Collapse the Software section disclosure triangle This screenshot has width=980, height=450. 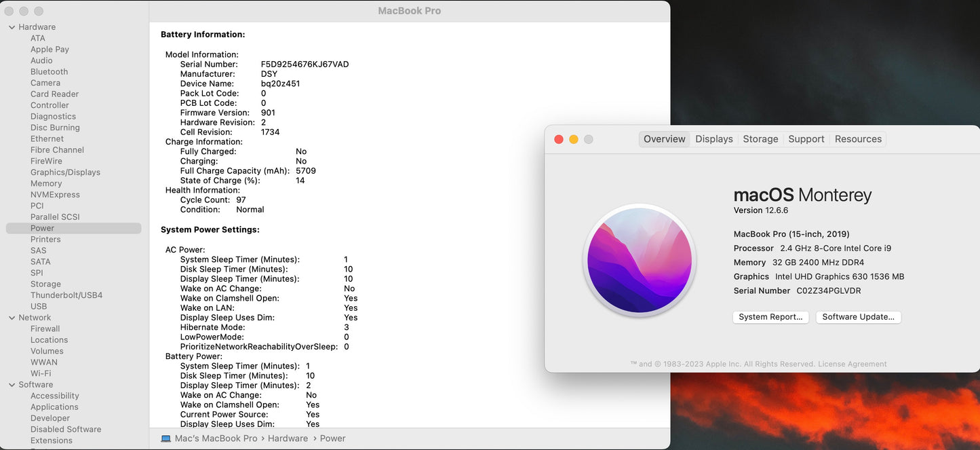[x=12, y=385]
